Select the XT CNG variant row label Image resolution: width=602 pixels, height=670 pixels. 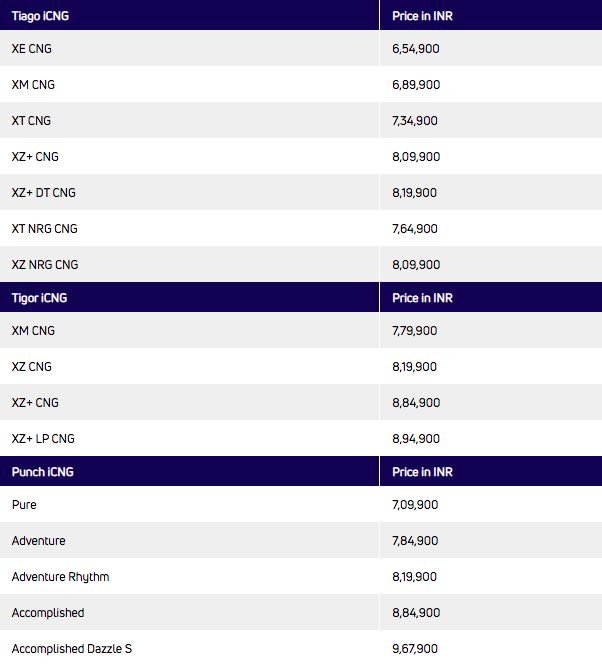click(x=31, y=121)
